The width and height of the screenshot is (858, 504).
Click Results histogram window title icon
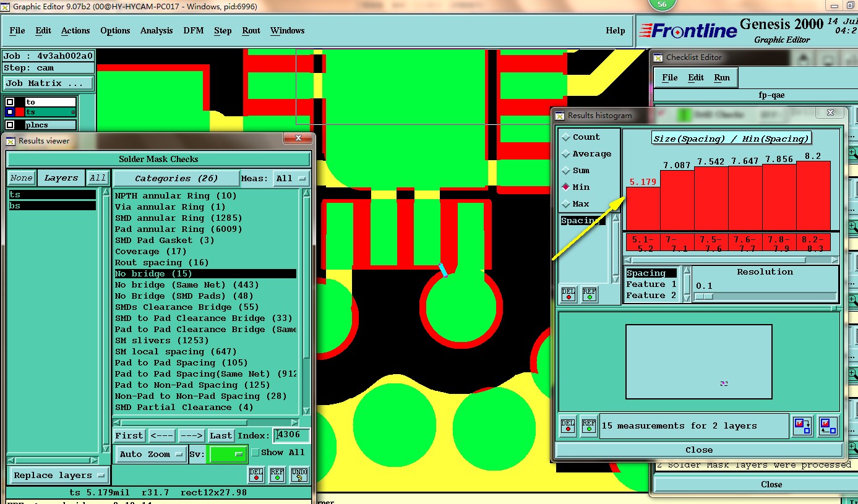point(560,115)
